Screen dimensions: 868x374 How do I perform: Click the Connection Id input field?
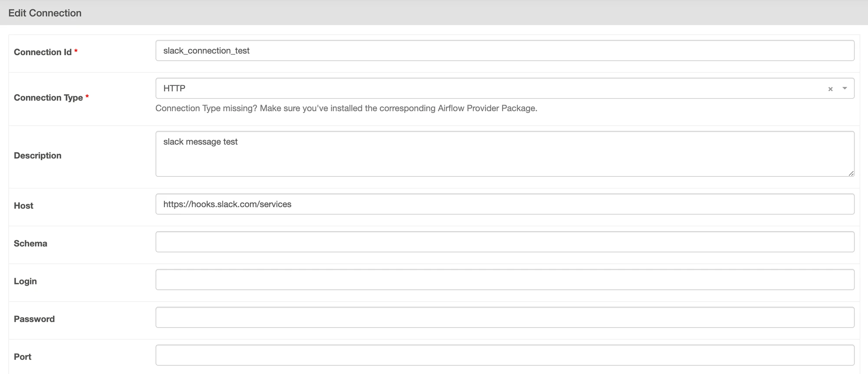coord(505,50)
